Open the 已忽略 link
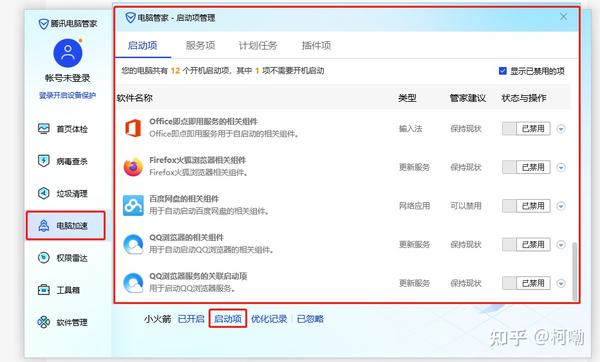The image size is (600, 362). coord(310,319)
